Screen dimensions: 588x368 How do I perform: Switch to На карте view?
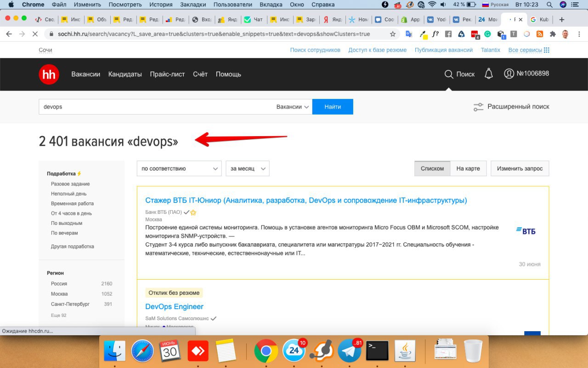[x=468, y=168]
